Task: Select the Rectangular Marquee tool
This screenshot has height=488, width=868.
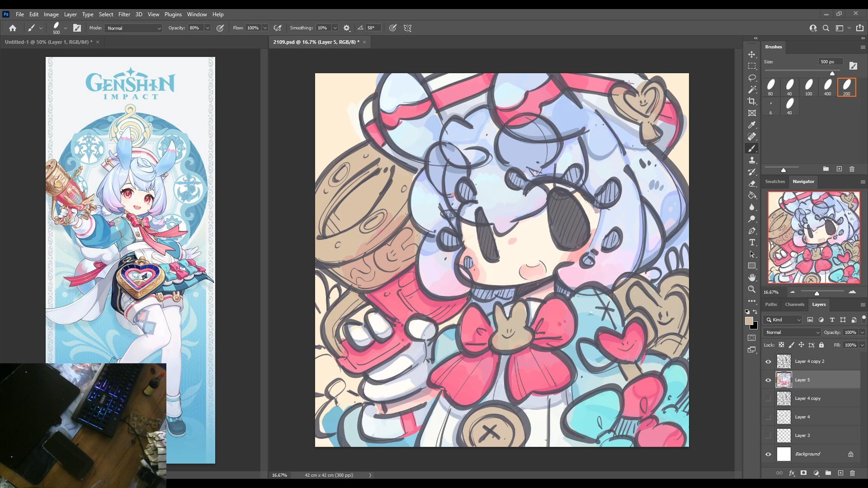Action: click(x=752, y=66)
